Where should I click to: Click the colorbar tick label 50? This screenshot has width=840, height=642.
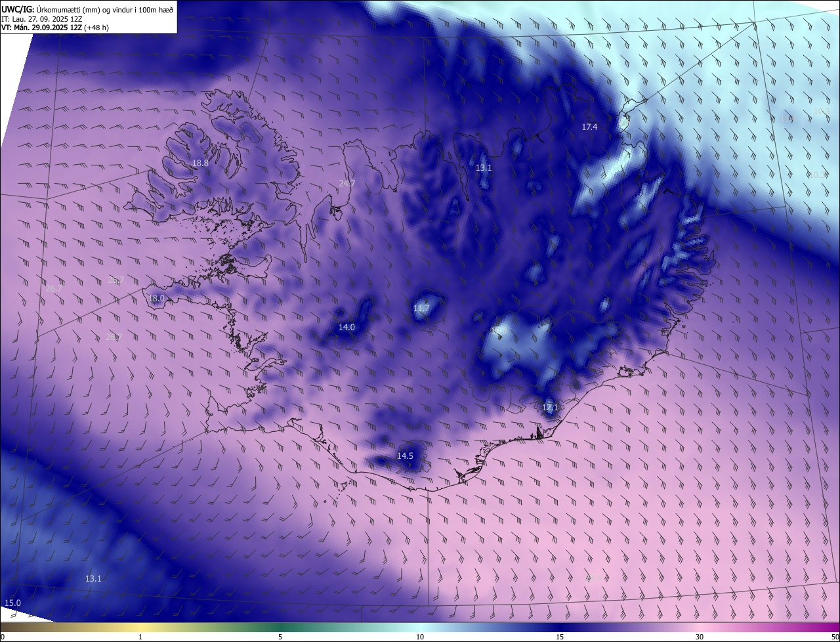tap(834, 637)
